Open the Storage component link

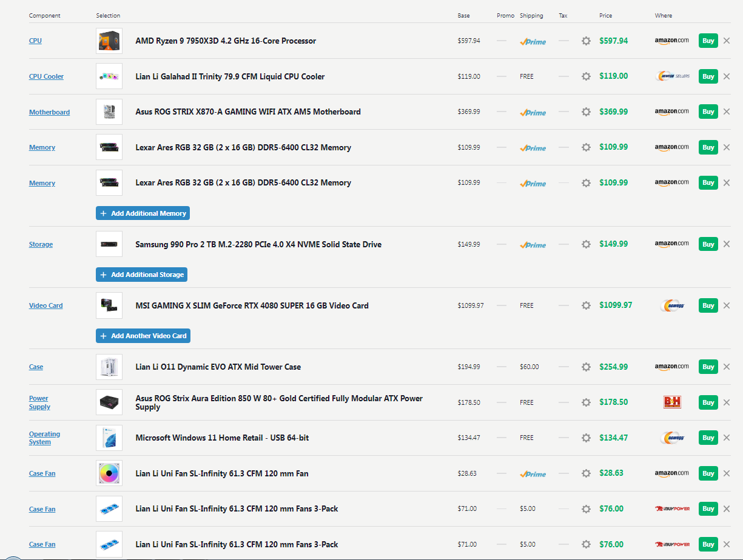41,244
